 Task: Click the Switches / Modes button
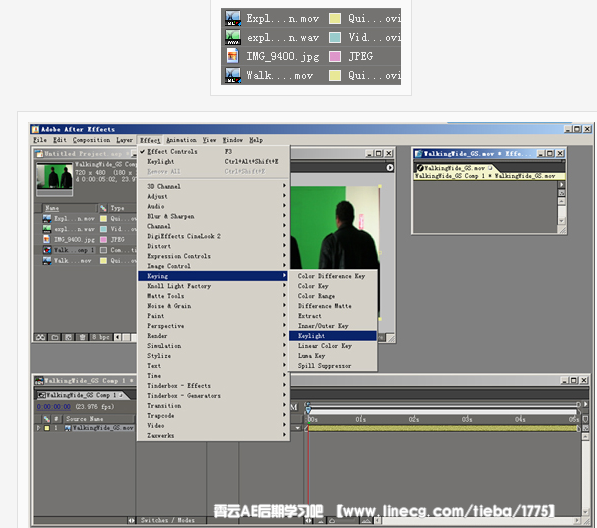(168, 520)
